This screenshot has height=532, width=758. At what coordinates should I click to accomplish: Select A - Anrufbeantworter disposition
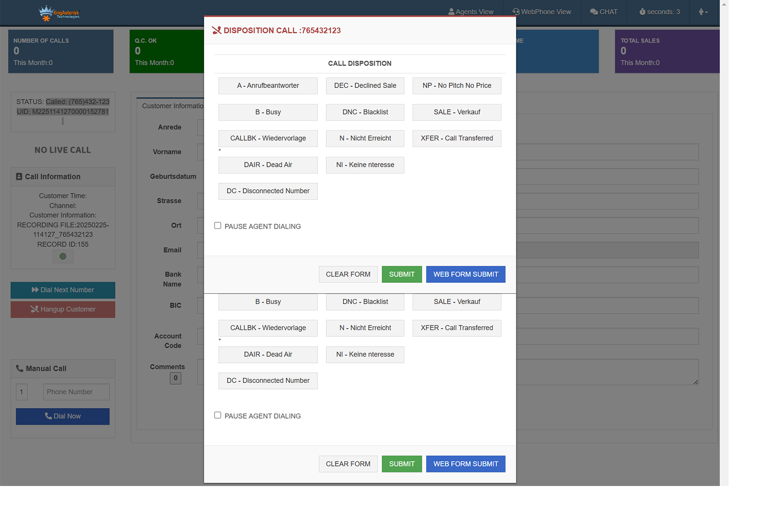pos(268,86)
